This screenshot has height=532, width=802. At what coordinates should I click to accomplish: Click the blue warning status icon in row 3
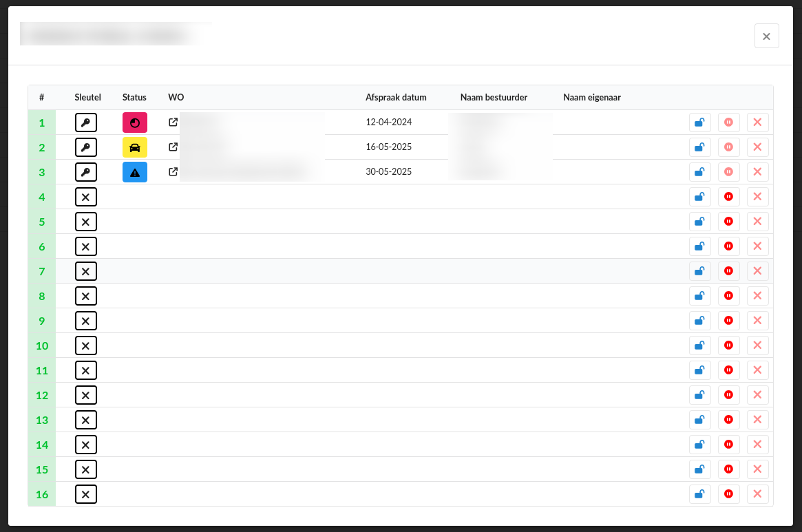(x=135, y=172)
